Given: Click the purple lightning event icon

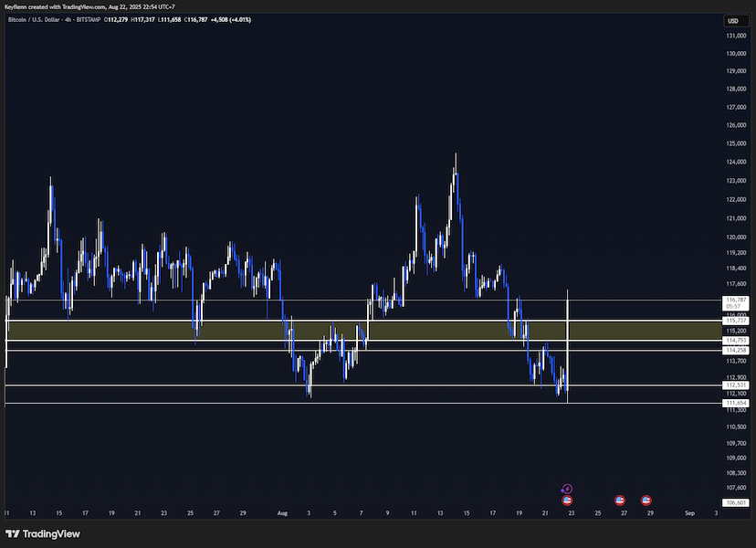Looking at the screenshot, I should click(567, 489).
